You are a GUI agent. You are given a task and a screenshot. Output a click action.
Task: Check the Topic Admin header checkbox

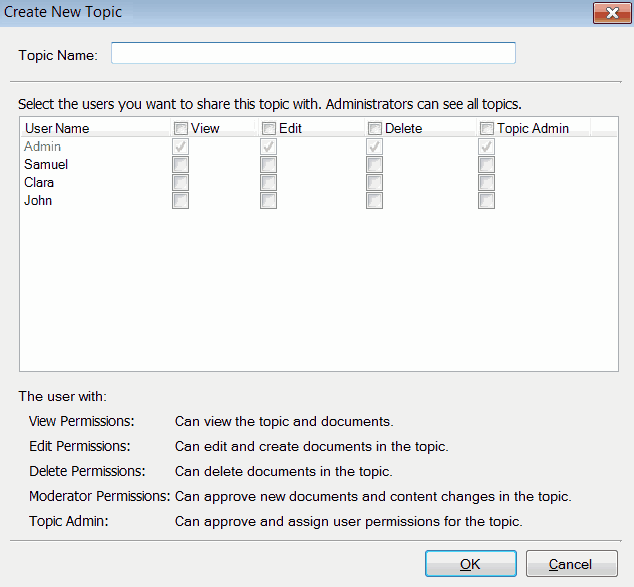tap(487, 128)
